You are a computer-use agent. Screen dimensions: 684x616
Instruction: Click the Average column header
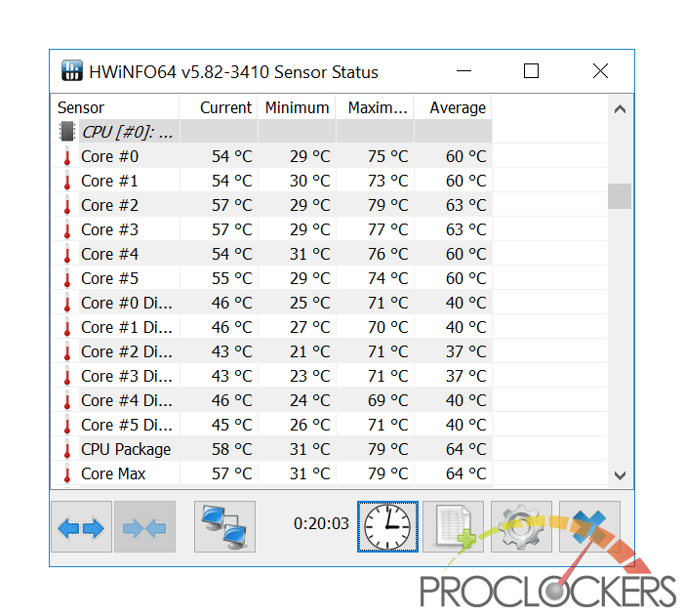[x=453, y=107]
